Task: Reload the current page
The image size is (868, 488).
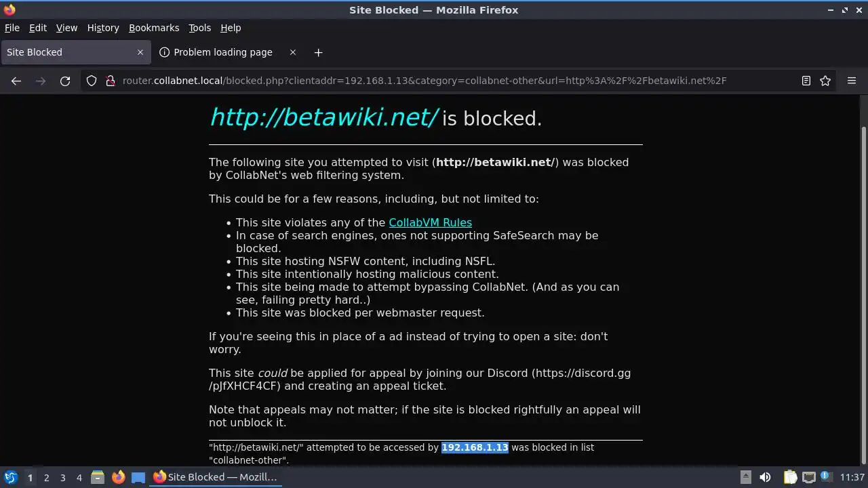Action: [x=65, y=81]
